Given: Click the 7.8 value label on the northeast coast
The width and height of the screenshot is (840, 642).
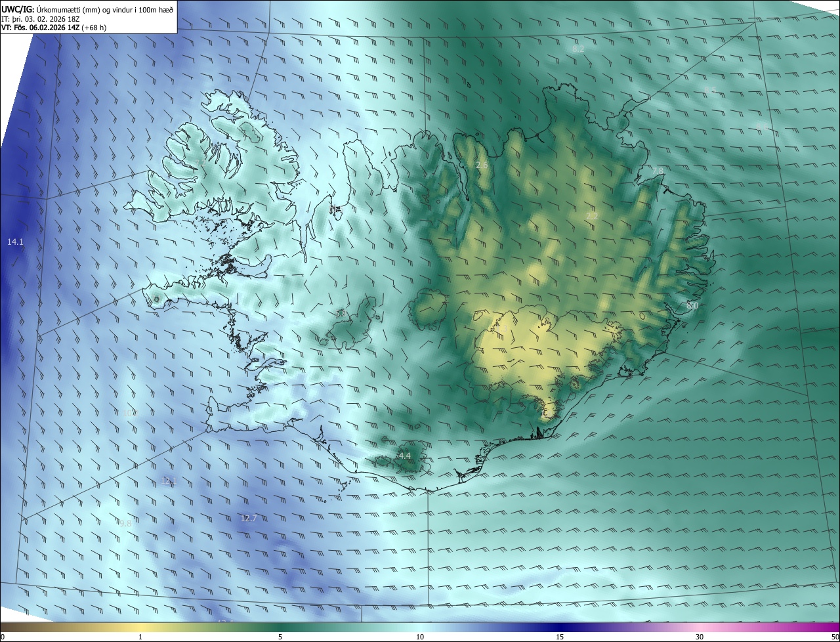Looking at the screenshot, I should pos(658,171).
